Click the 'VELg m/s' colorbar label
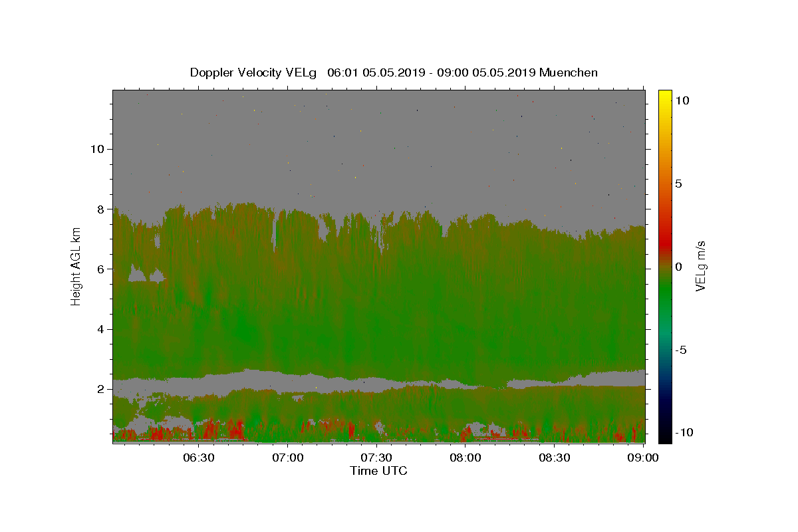 click(x=700, y=267)
